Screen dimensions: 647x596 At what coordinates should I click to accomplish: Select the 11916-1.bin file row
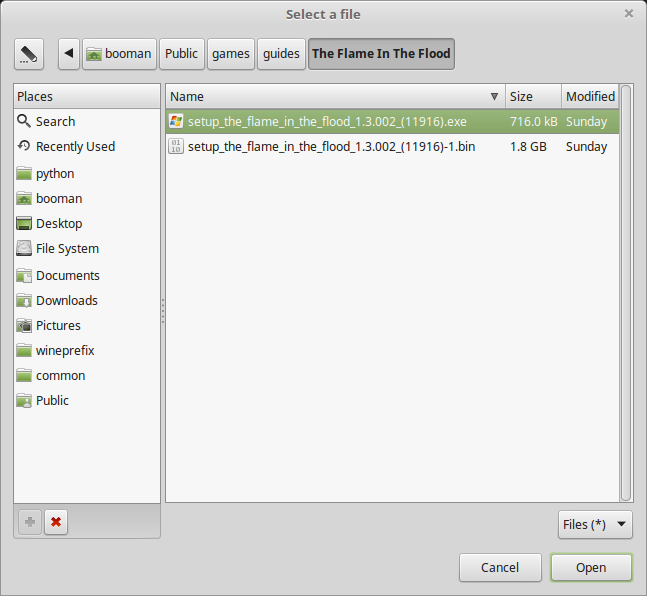coord(392,147)
